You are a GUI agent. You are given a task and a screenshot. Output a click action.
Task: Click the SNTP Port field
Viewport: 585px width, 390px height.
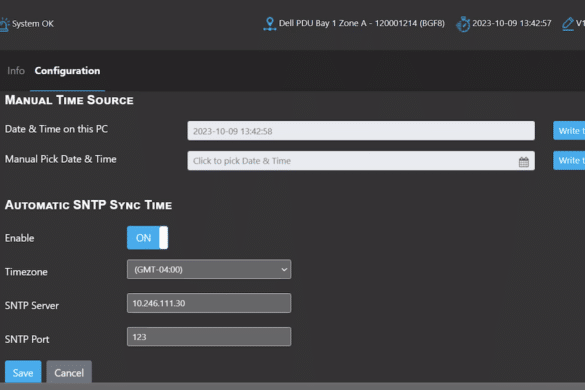tap(209, 337)
